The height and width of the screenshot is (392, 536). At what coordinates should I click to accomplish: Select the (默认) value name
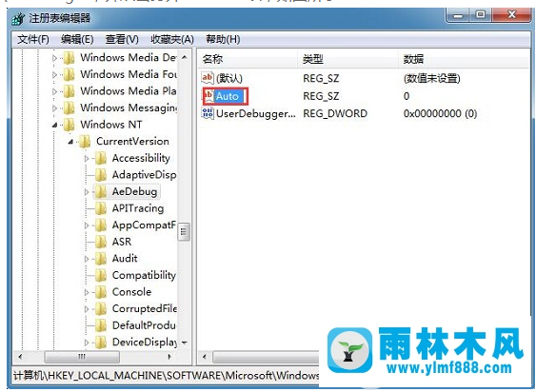(229, 78)
